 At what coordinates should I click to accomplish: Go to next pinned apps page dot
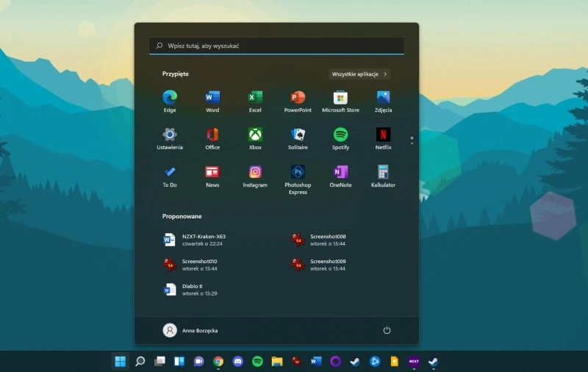[412, 143]
